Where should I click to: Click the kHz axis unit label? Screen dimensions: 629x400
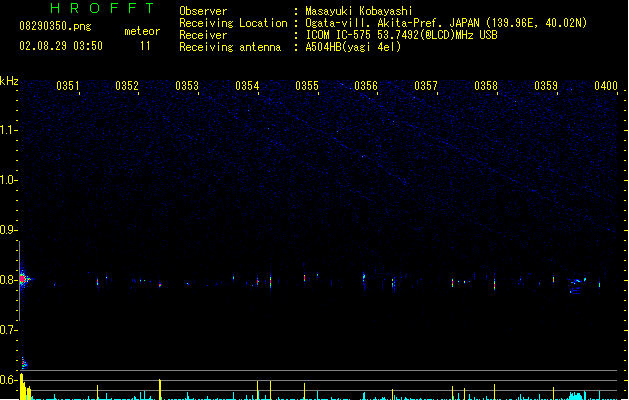9,81
